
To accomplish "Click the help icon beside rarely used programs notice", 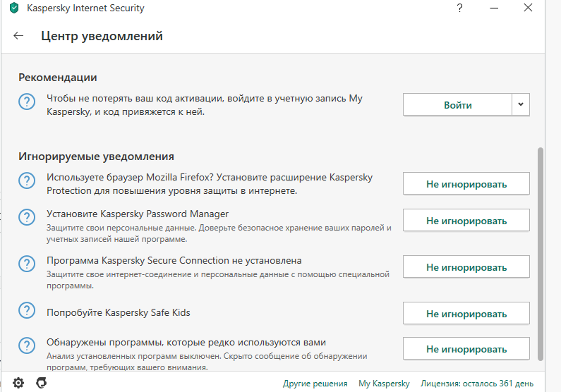I will point(27,345).
